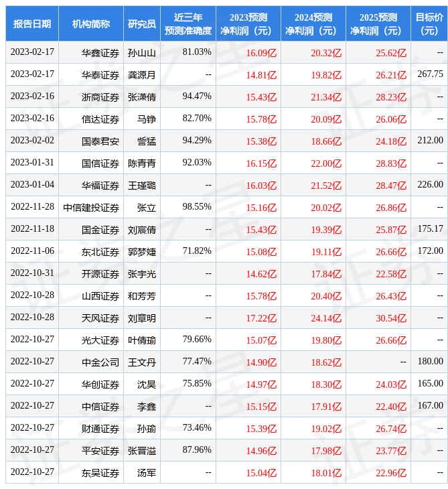The width and height of the screenshot is (448, 489).
Task: Click the 2025预测净利润 column header
Action: pos(378,23)
